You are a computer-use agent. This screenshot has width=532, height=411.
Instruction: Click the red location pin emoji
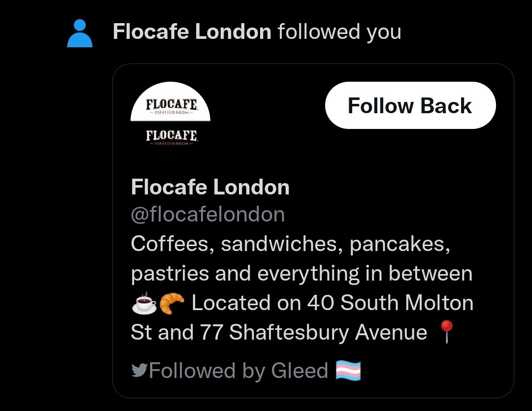(445, 332)
